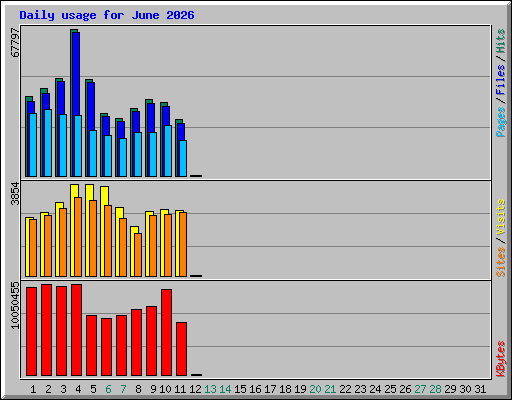512x400 pixels.
Task: Click day label "31" on the x-axis
Action: point(480,389)
